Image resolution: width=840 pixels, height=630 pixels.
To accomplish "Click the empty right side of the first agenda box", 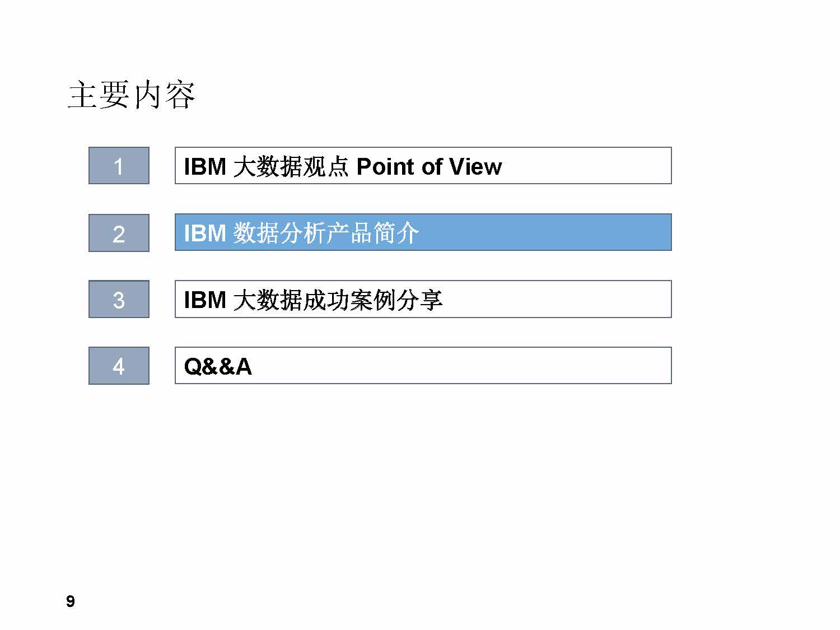I will (x=605, y=166).
